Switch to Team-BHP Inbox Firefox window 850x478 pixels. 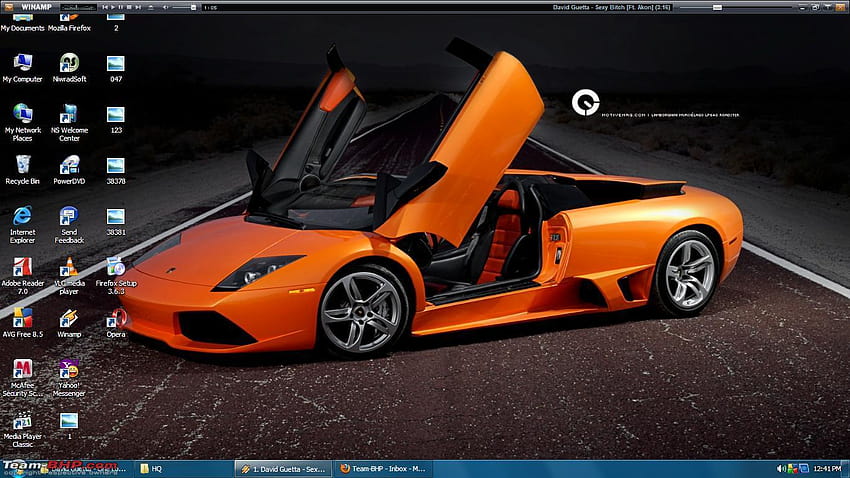tap(383, 469)
